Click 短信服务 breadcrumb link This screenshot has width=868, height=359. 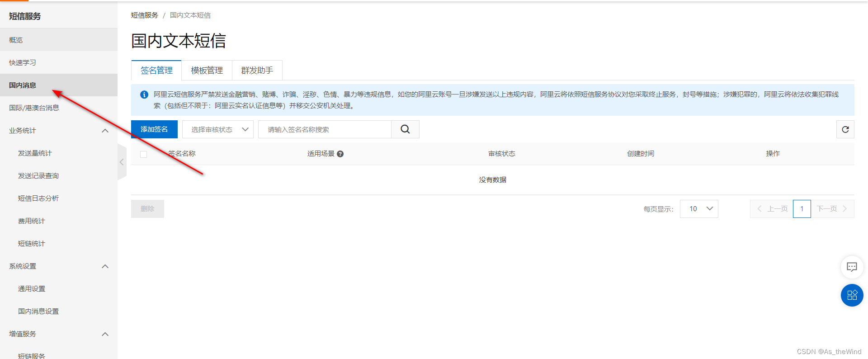point(145,15)
